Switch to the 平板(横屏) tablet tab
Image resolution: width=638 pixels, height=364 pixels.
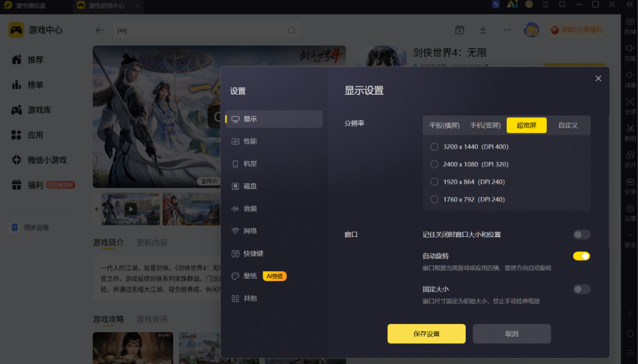[x=445, y=125]
